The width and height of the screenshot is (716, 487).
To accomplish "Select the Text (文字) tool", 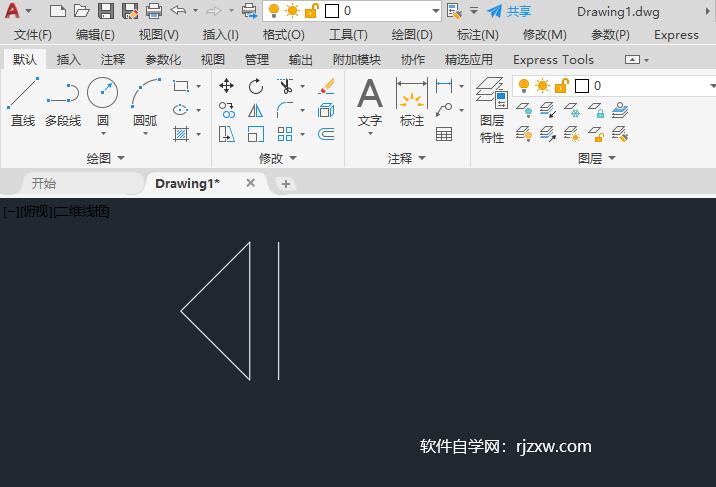I will pyautogui.click(x=370, y=102).
